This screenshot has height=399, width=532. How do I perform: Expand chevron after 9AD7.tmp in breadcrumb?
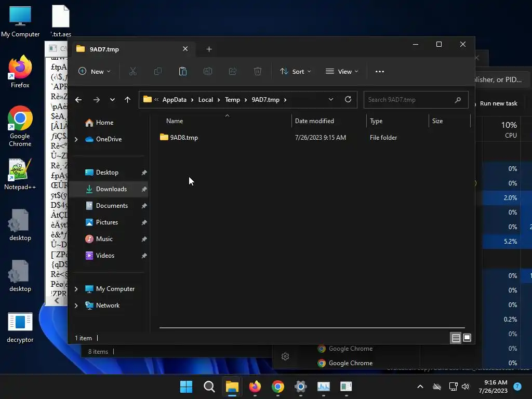(285, 100)
